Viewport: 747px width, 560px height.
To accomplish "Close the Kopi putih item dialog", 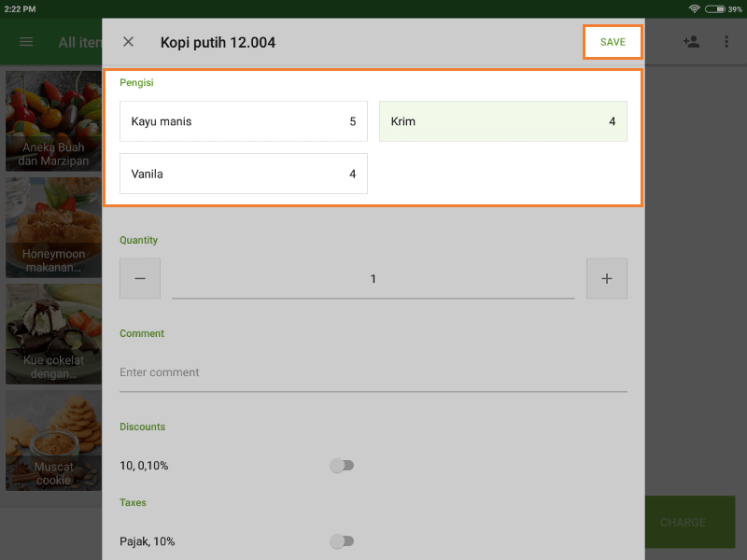I will click(129, 42).
